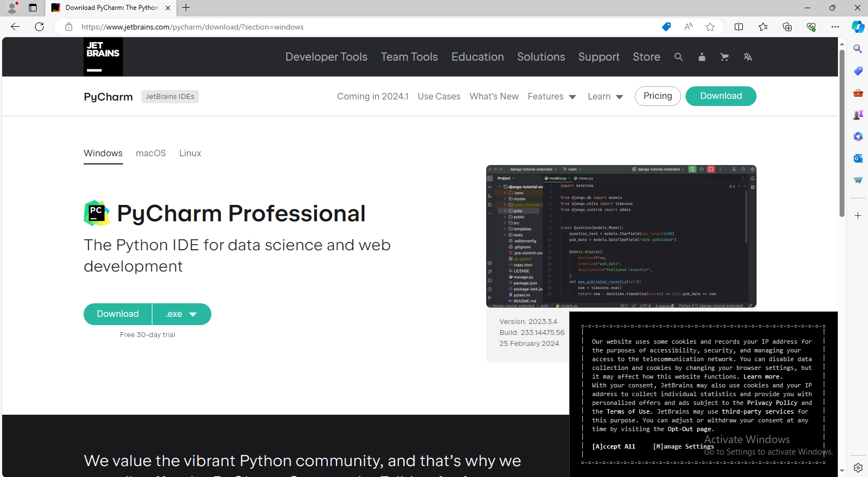Click Accept All in cookie notice
The width and height of the screenshot is (868, 477).
tap(613, 446)
